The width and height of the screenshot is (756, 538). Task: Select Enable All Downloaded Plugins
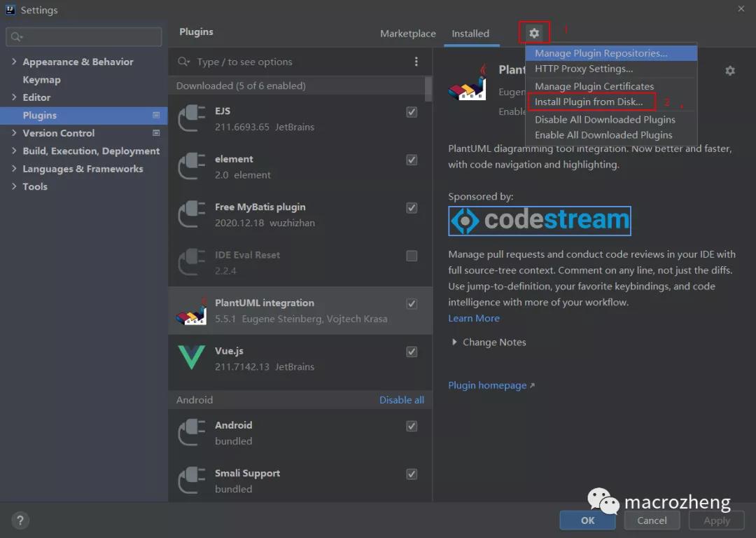[x=611, y=134]
